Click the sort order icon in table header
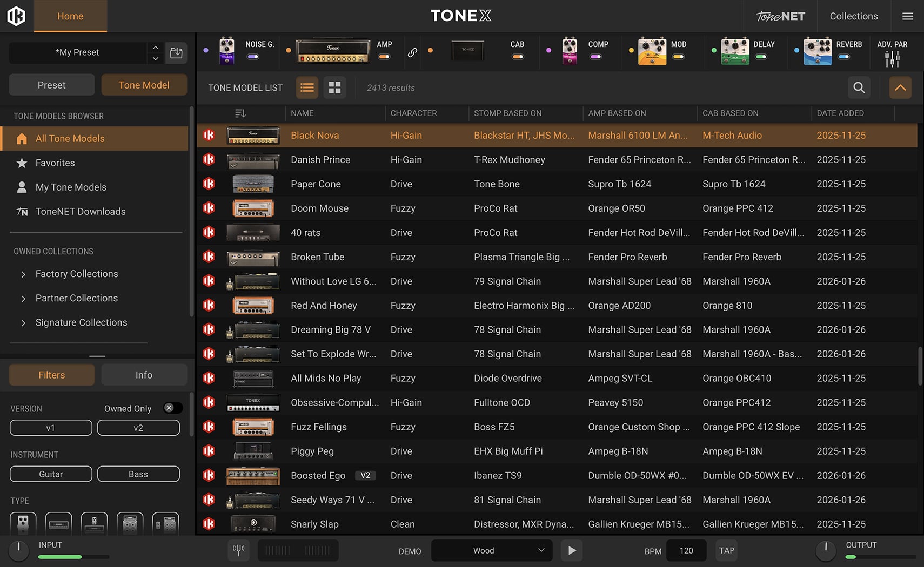The image size is (924, 567). 240,113
